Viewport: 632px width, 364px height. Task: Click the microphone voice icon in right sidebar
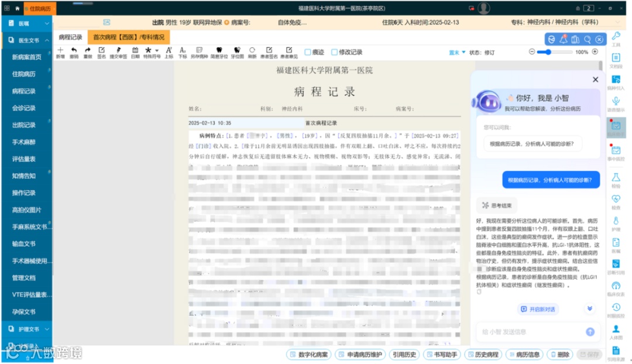pyautogui.click(x=616, y=101)
